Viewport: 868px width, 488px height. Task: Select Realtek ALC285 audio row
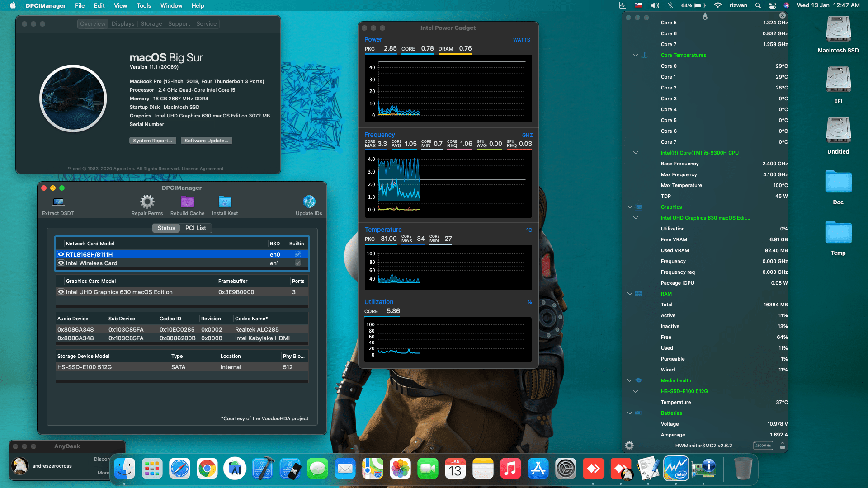182,329
